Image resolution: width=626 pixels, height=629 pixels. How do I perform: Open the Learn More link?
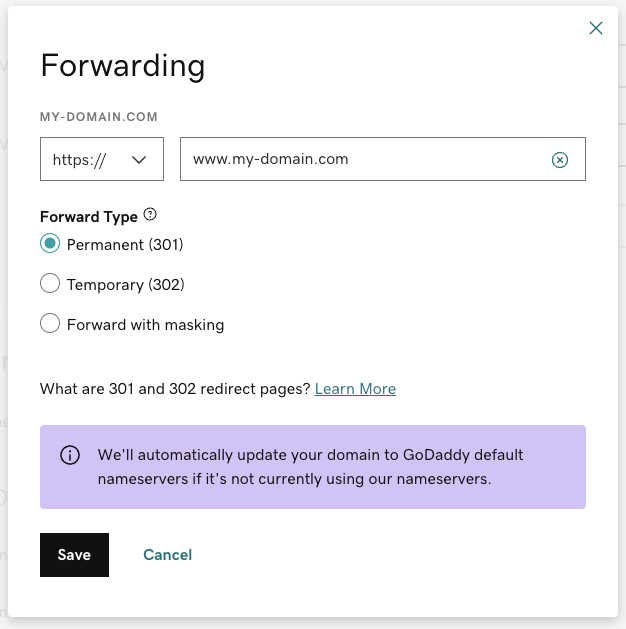[x=355, y=389]
